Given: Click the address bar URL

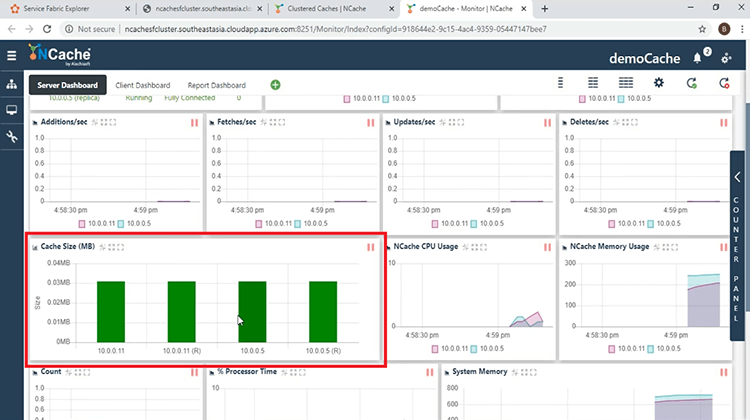Looking at the screenshot, I should 335,29.
